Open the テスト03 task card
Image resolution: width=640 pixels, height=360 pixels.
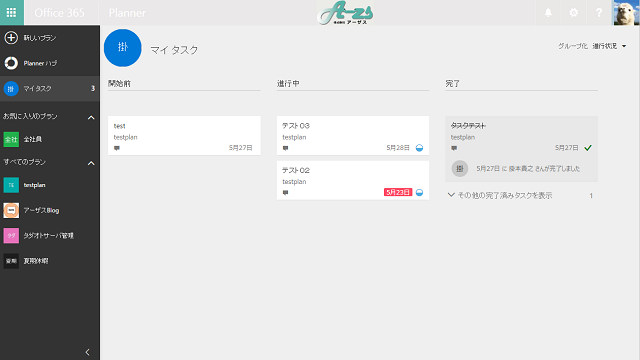tap(353, 136)
